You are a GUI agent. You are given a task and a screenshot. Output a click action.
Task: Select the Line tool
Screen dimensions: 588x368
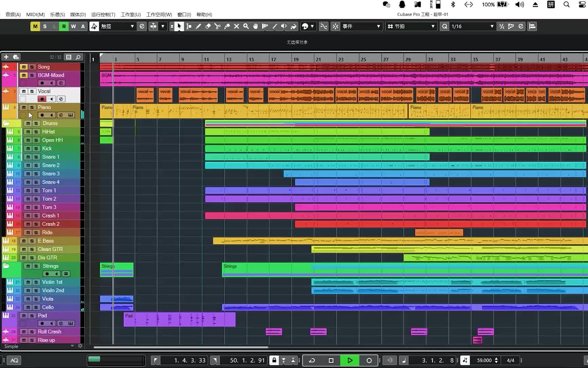[275, 26]
